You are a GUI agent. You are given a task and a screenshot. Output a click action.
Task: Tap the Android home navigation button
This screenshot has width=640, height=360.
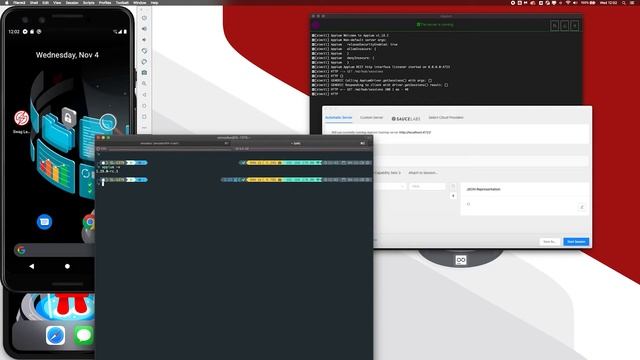(67, 266)
